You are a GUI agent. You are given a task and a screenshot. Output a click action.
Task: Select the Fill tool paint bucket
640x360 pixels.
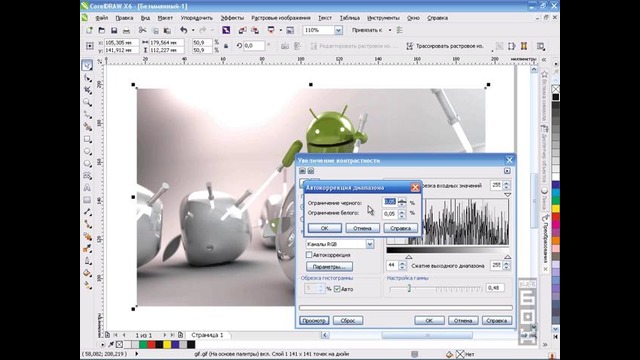click(87, 273)
